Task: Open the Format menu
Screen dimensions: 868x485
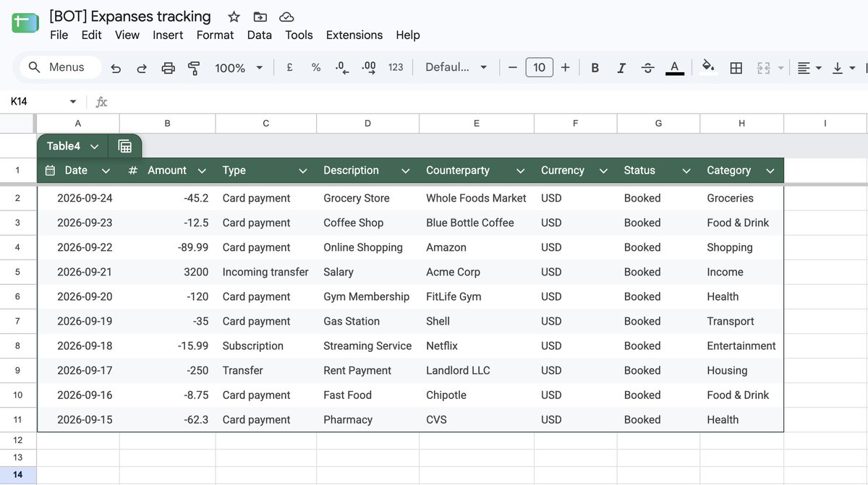Action: point(215,35)
